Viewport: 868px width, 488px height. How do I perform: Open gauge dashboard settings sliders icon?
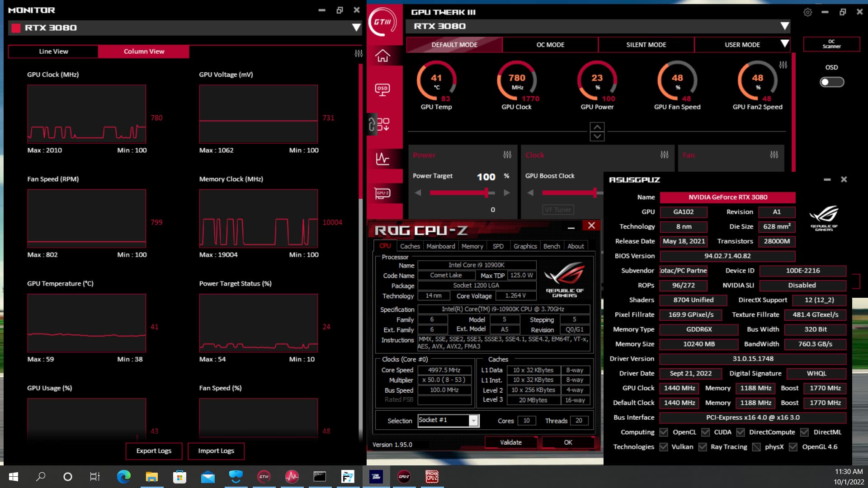(x=783, y=65)
